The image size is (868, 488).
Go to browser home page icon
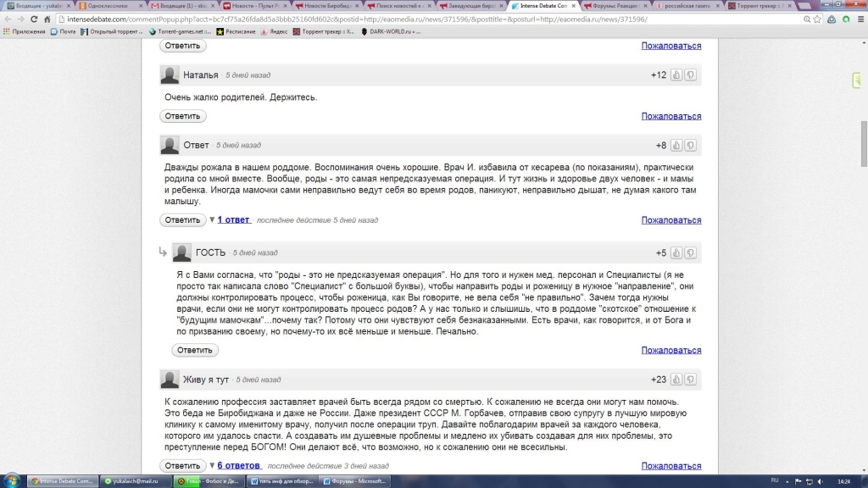coord(47,19)
